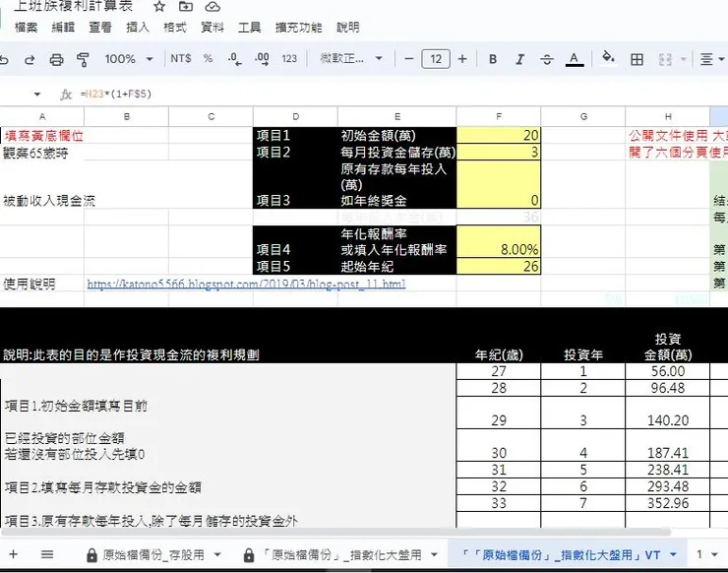Toggle italic formatting
Screen dimensions: 728x573
pyautogui.click(x=520, y=59)
